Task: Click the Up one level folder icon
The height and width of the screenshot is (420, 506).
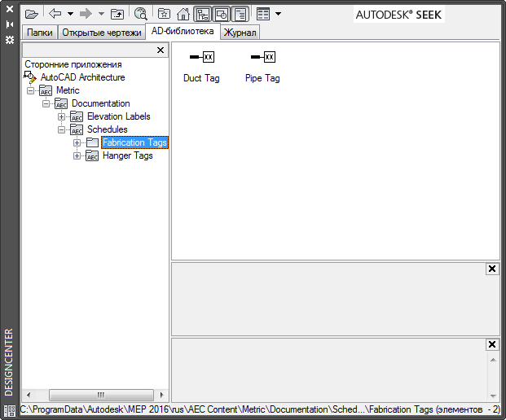Action: 117,14
